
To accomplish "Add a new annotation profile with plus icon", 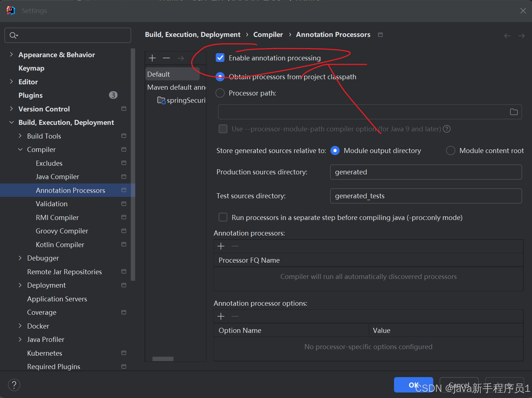I will point(152,58).
